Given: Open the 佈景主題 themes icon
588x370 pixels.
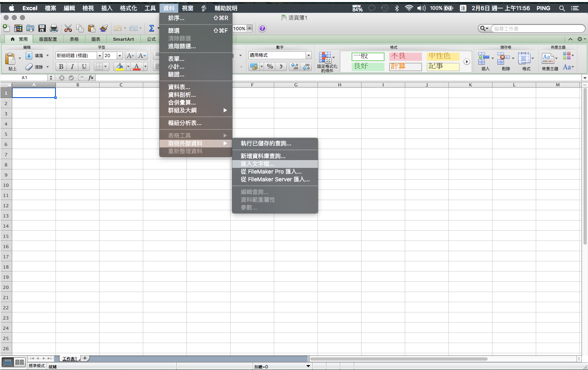Looking at the screenshot, I should pyautogui.click(x=548, y=58).
